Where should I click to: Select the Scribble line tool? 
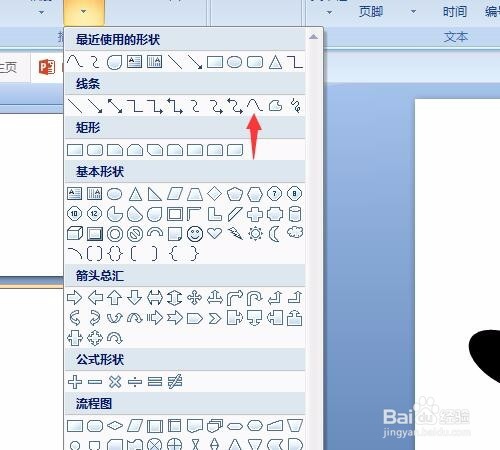[295, 106]
